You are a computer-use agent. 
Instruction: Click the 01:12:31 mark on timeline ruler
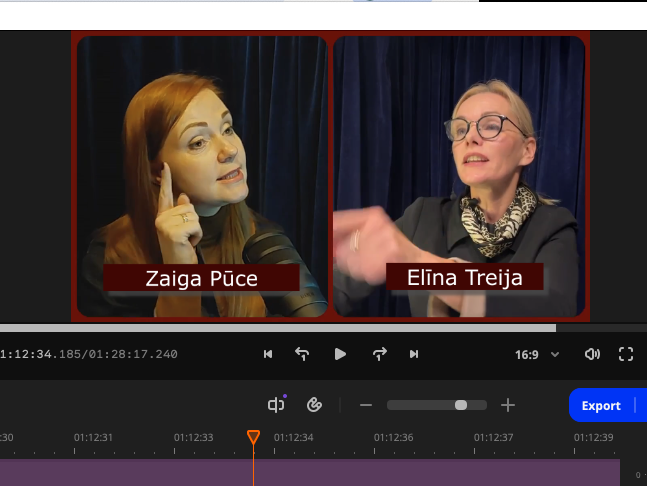click(x=93, y=437)
